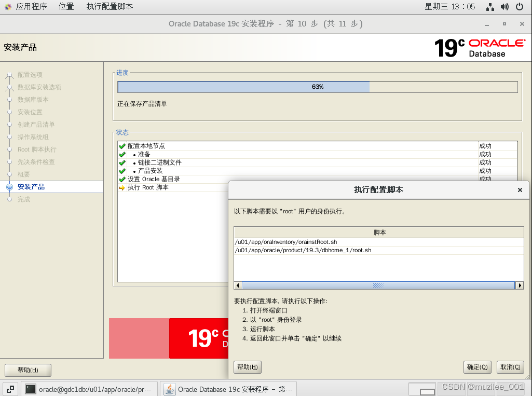Screen dimensions: 532x396
Task: Click the yellow arrow icon beside 执行 Root 脚本
Action: (121, 187)
